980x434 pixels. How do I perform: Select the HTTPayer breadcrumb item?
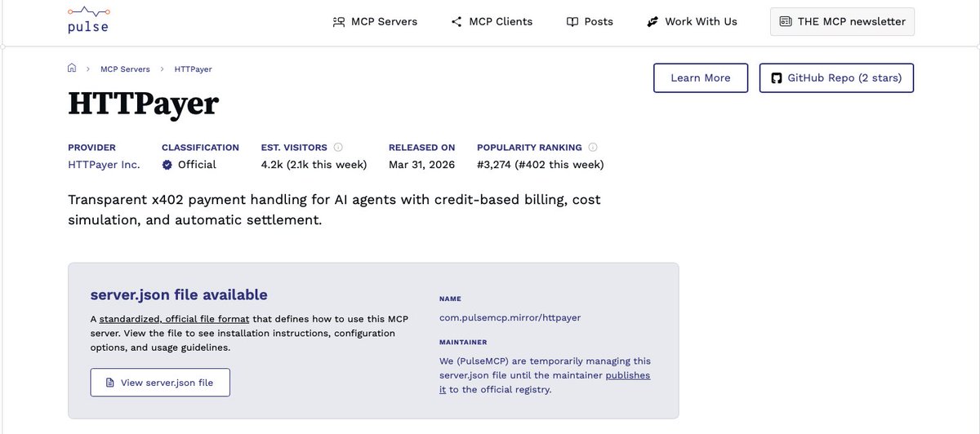point(194,69)
